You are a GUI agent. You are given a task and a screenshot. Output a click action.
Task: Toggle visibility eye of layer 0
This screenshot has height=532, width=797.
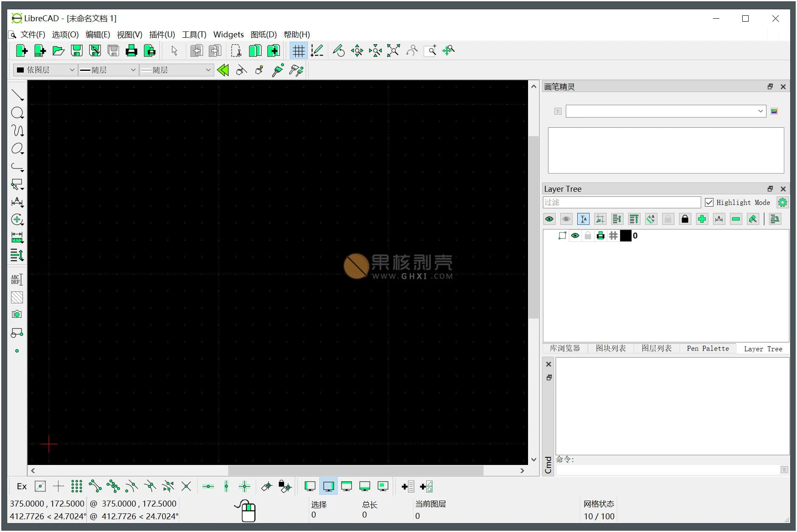coord(575,236)
